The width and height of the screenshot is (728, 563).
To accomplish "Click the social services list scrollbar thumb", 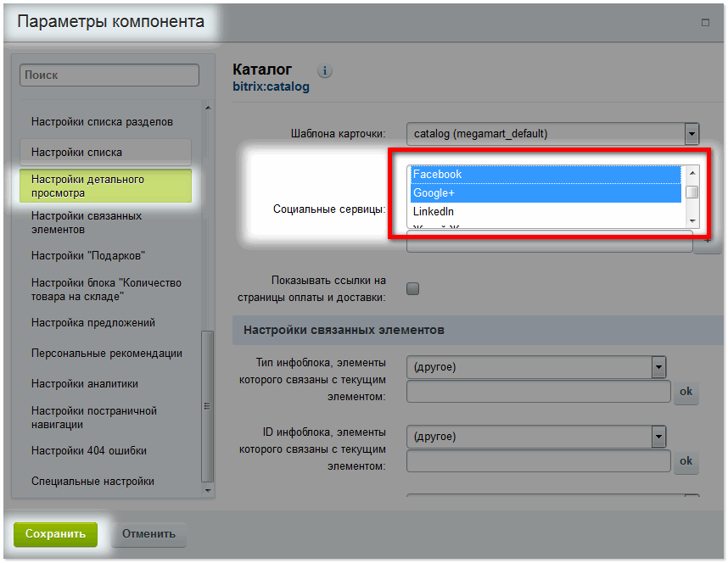I will coord(692,192).
